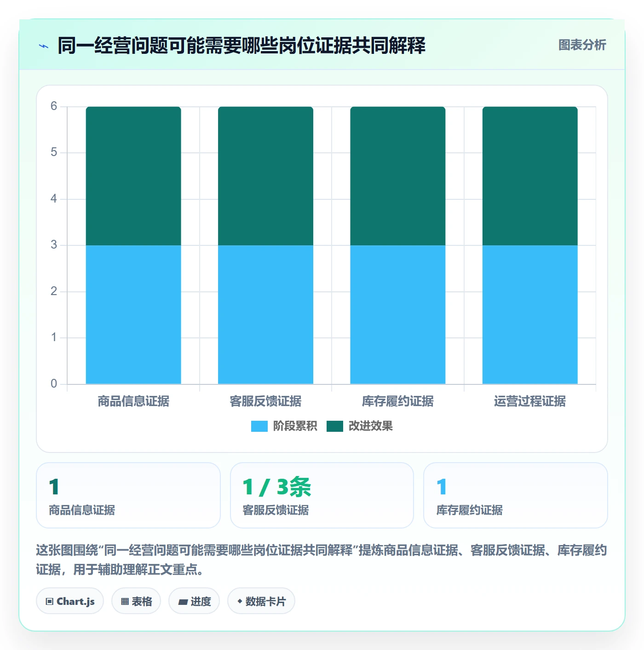Select the dark green bar segment for 运营过程证据
644x650 pixels.
click(x=530, y=176)
